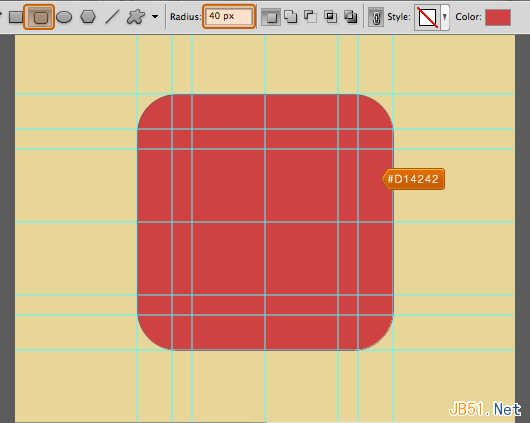Toggle the layer style link button
The image size is (530, 423).
click(x=376, y=17)
